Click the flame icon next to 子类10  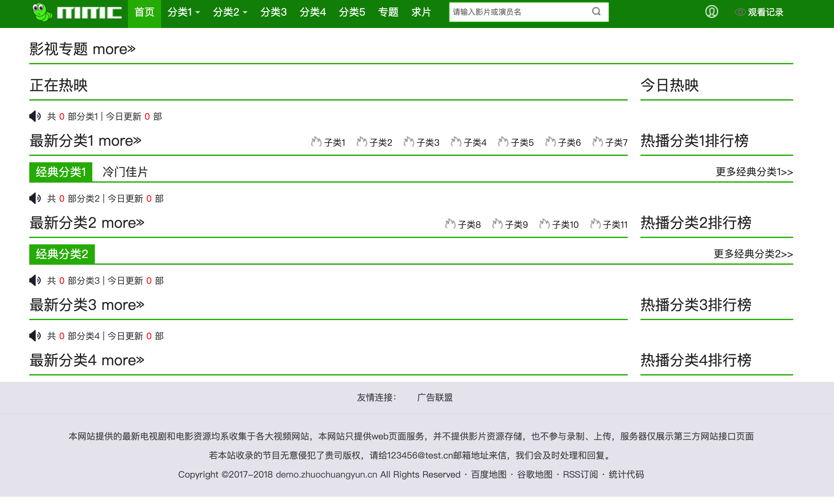[544, 224]
